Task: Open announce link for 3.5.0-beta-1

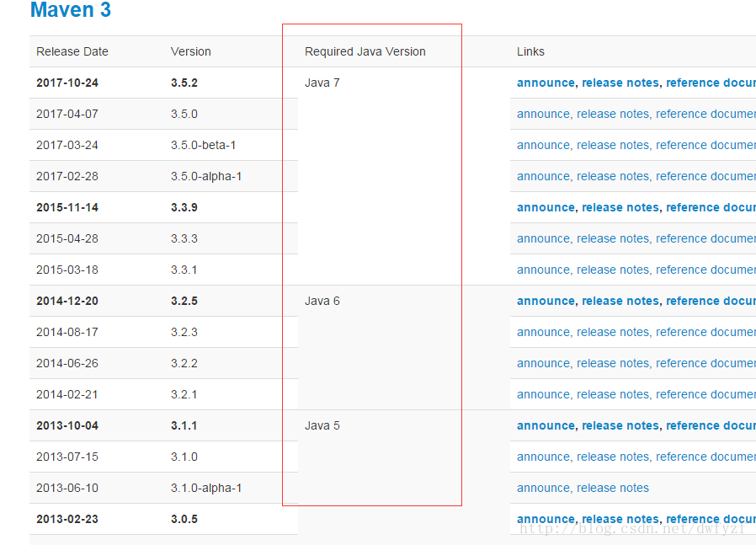Action: pos(543,145)
